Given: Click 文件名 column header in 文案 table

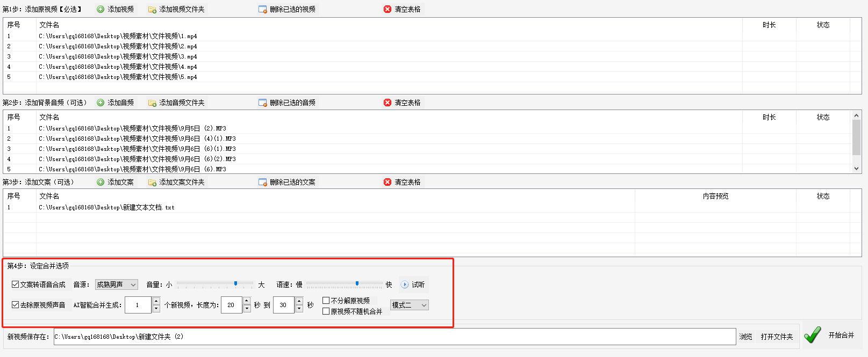Looking at the screenshot, I should (335, 196).
